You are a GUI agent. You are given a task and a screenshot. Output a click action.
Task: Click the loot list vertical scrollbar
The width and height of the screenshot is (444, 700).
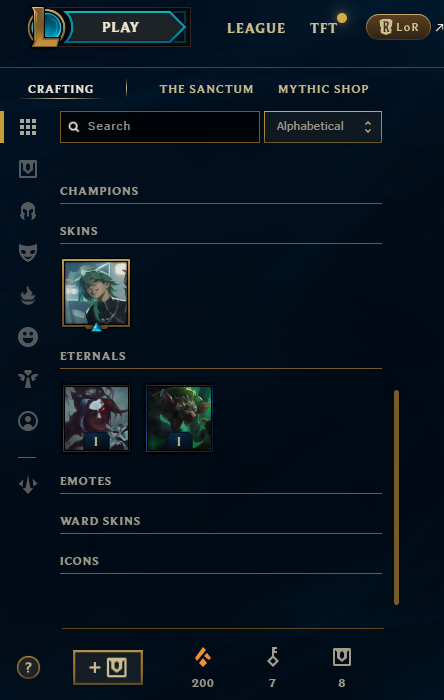(396, 497)
